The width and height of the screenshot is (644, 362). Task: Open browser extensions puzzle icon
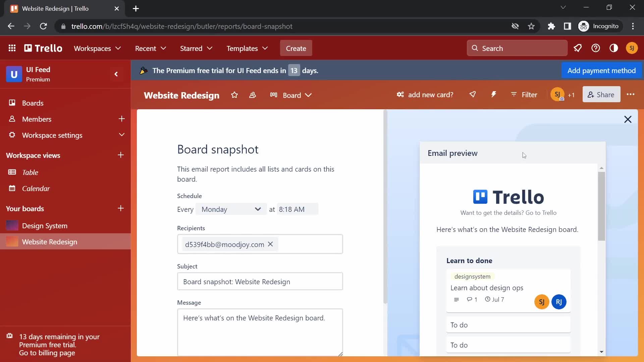point(551,26)
